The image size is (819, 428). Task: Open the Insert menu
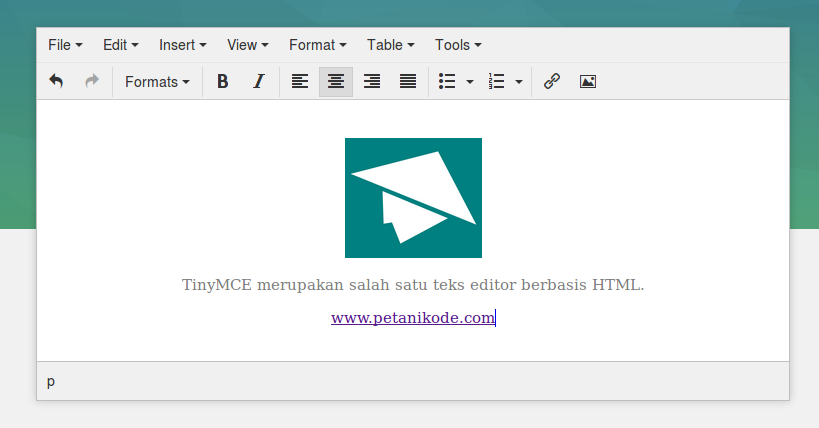(183, 45)
